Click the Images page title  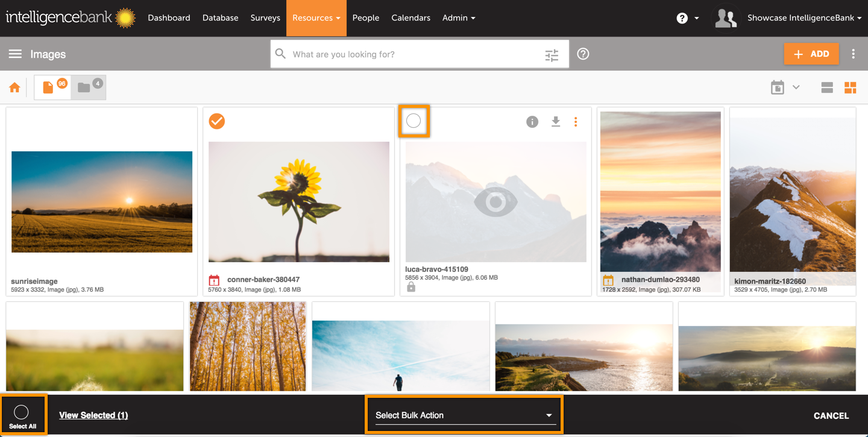point(48,54)
